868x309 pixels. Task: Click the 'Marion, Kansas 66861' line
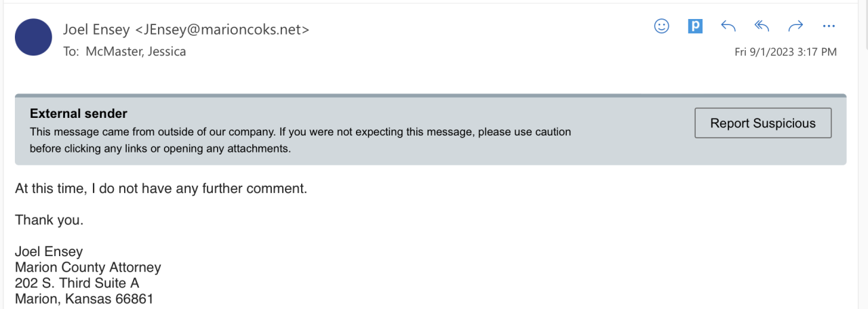[84, 298]
